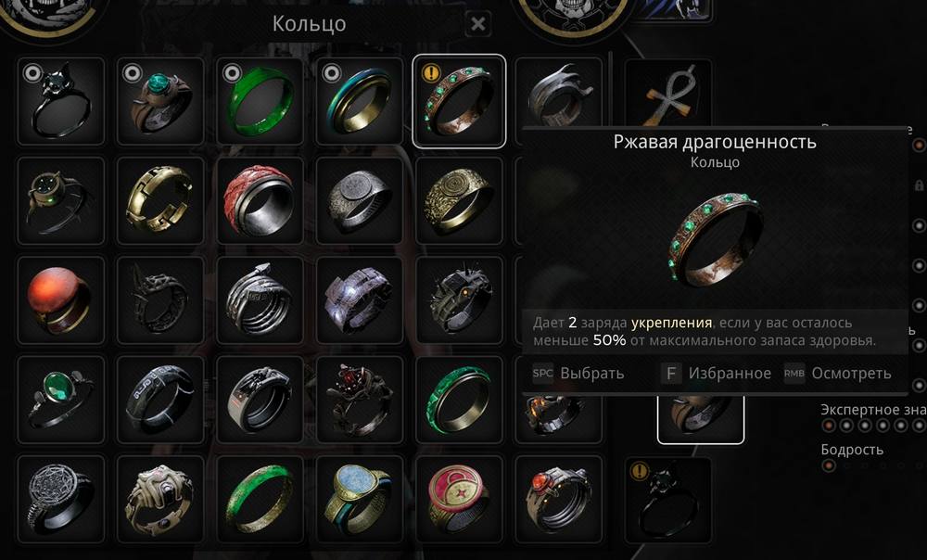Image resolution: width=927 pixels, height=560 pixels.
Task: Pick the coiled silver snake ring
Action: [260, 300]
